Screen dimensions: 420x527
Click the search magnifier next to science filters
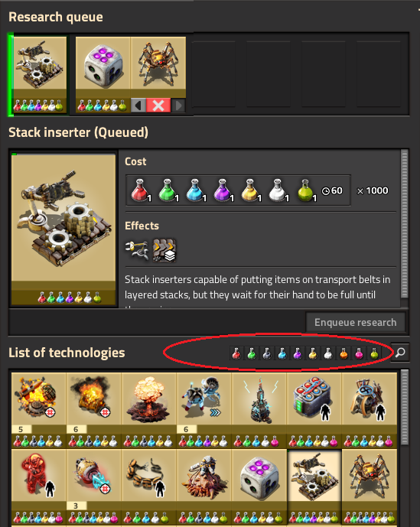coord(400,353)
